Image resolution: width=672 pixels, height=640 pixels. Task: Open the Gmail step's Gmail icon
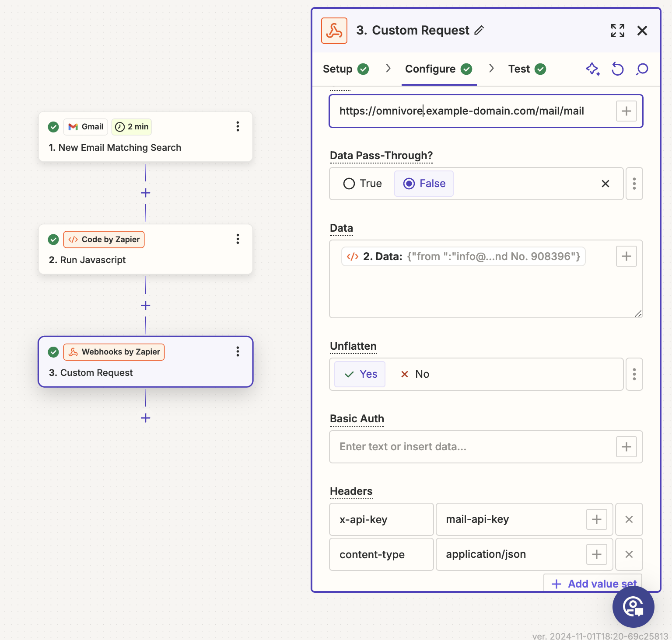(73, 127)
